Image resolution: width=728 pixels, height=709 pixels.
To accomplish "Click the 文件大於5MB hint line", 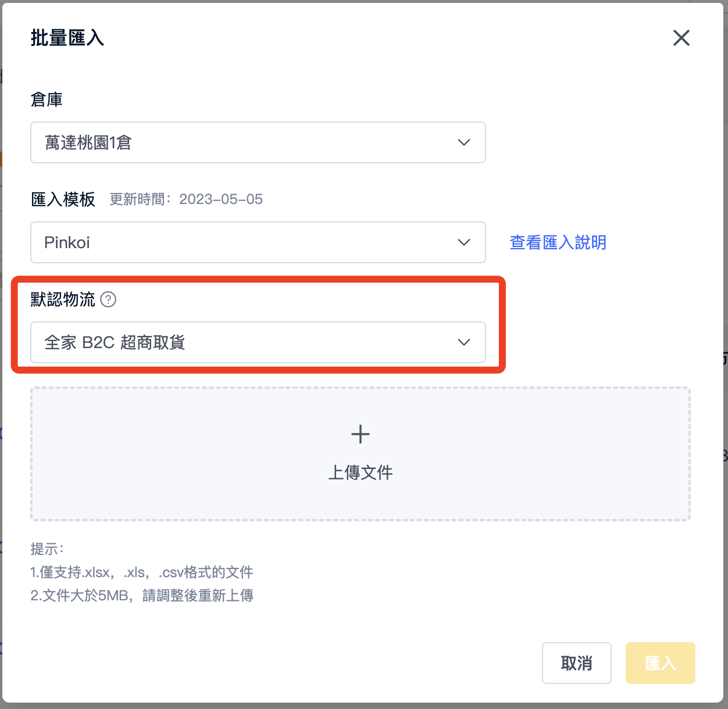I will (x=142, y=596).
